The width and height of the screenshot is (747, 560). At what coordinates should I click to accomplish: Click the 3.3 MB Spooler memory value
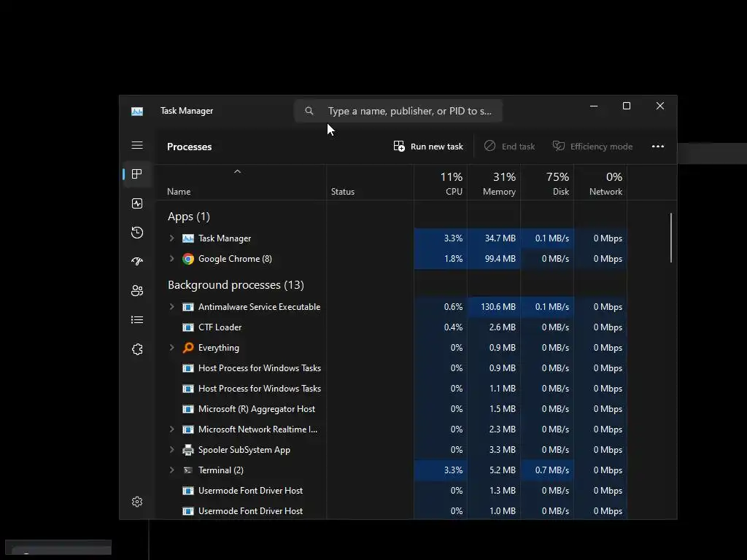(x=502, y=450)
